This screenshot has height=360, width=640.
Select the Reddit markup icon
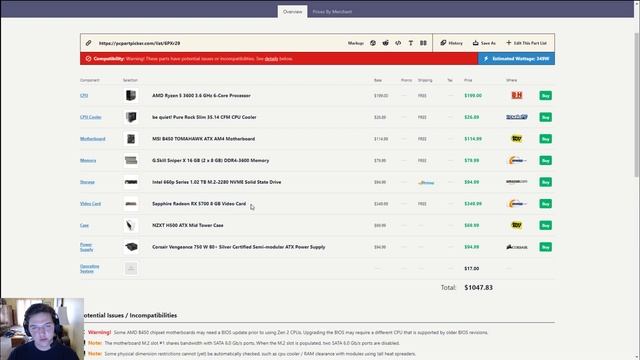click(x=385, y=43)
